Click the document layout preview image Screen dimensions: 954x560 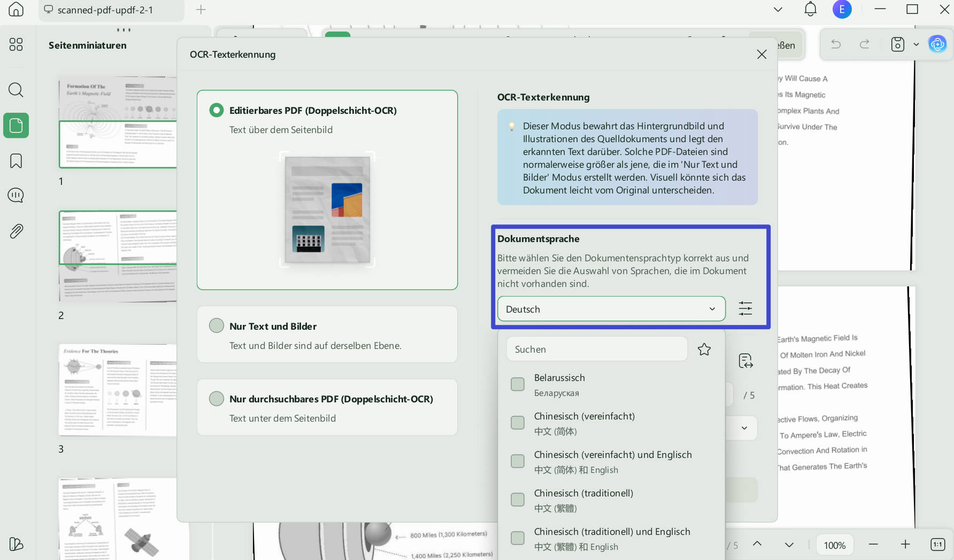click(327, 209)
